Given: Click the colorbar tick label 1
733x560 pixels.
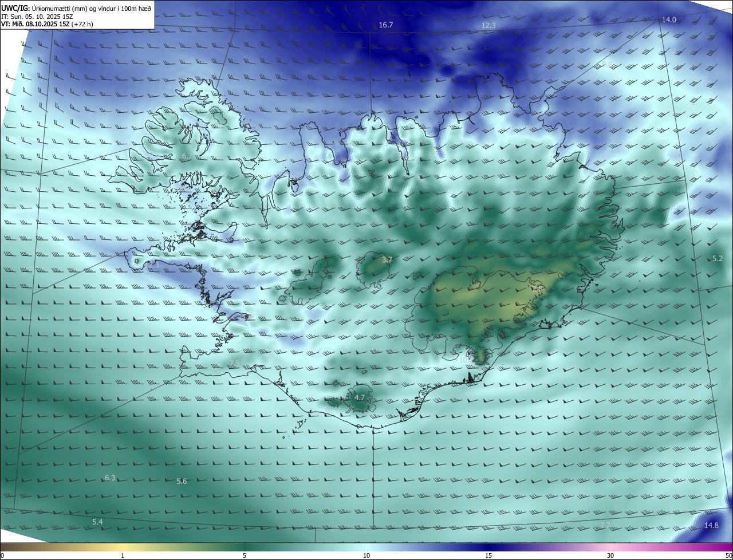Looking at the screenshot, I should click(x=123, y=555).
